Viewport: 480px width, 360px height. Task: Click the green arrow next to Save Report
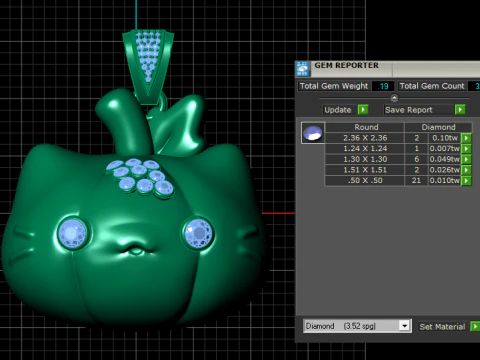pyautogui.click(x=460, y=110)
